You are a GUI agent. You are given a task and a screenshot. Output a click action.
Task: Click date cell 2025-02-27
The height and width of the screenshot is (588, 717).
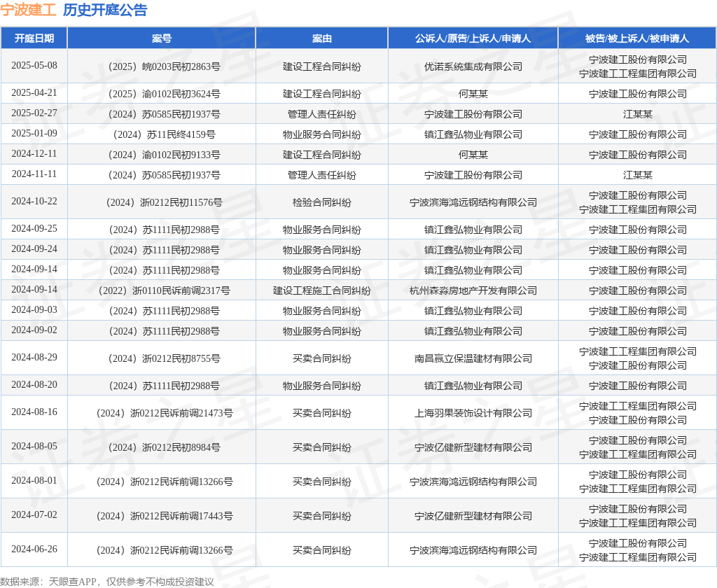pos(34,113)
